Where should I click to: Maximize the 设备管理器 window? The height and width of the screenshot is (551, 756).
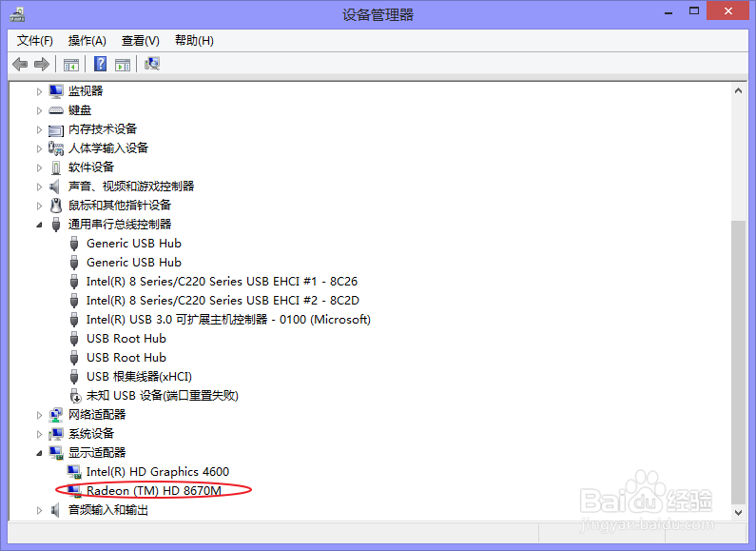(x=694, y=11)
